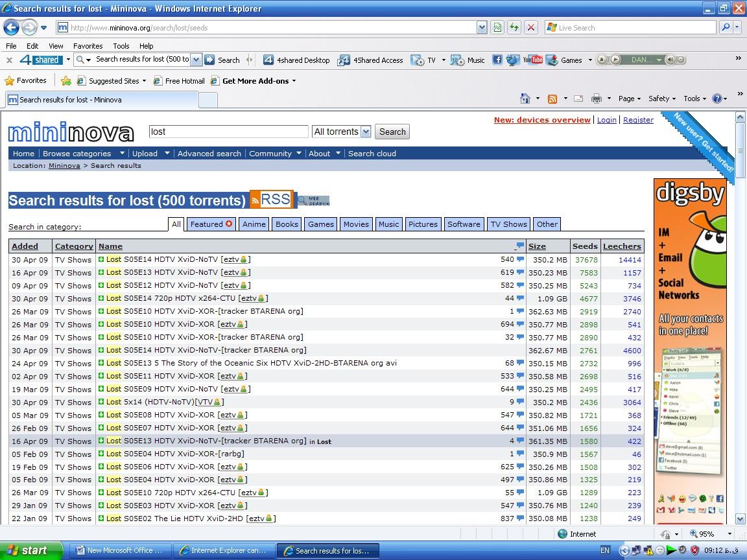This screenshot has height=560, width=747.
Task: Select the Featured category tab
Action: (x=211, y=224)
